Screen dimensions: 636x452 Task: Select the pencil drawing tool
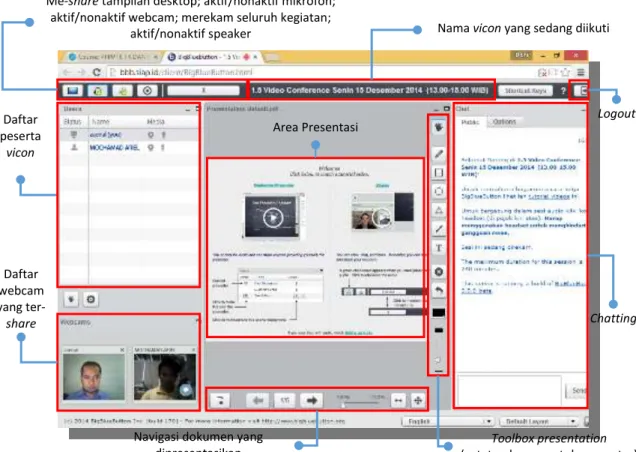click(438, 154)
